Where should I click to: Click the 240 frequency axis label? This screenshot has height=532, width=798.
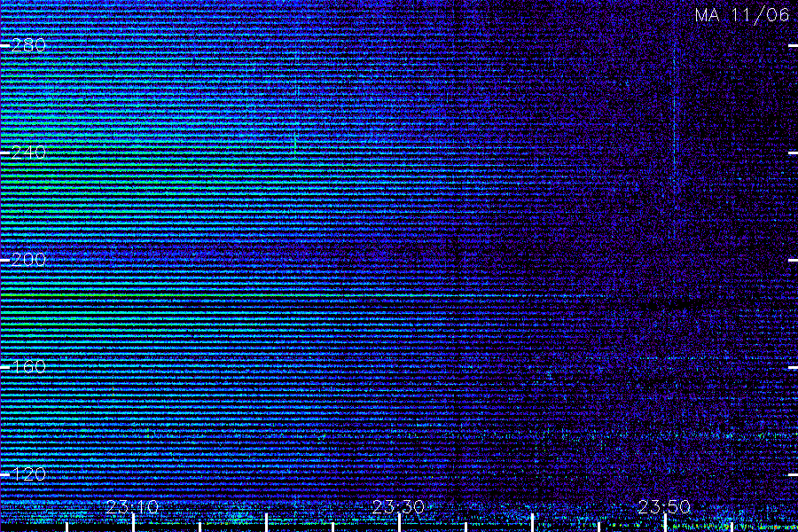28,153
